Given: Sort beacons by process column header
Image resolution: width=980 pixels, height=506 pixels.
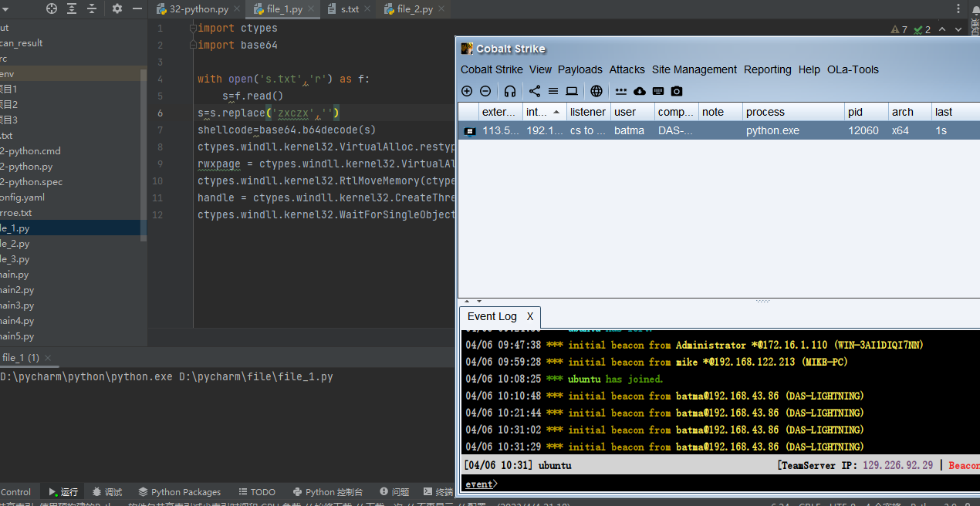Looking at the screenshot, I should [793, 112].
